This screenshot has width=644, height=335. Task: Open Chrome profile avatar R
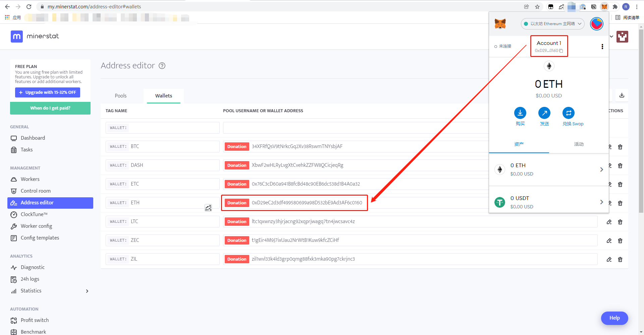click(626, 7)
